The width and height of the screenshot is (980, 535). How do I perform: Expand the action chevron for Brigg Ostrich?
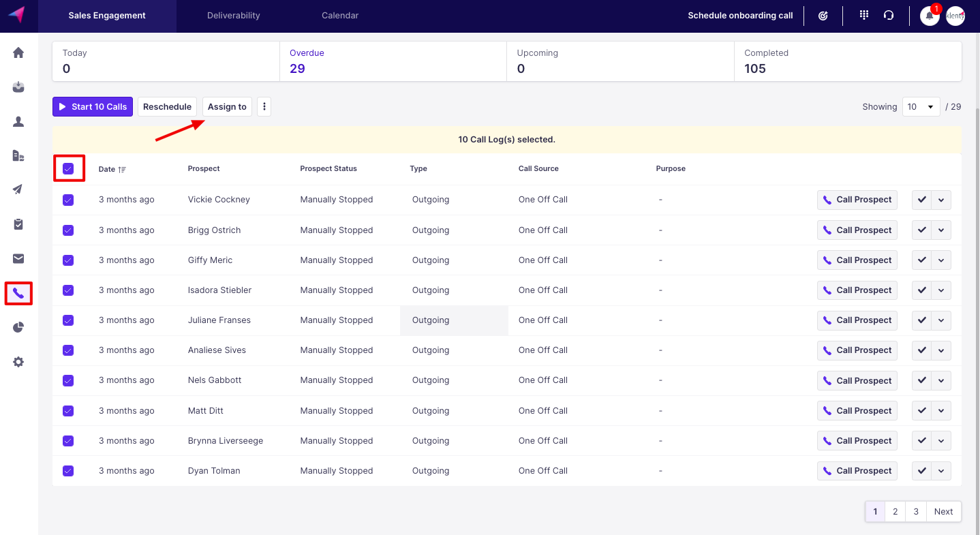941,230
